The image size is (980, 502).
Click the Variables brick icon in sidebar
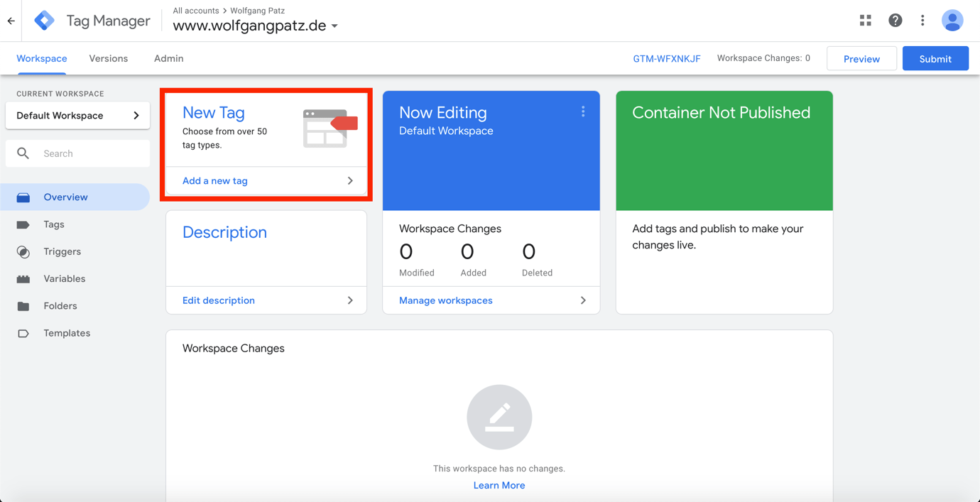pos(23,279)
